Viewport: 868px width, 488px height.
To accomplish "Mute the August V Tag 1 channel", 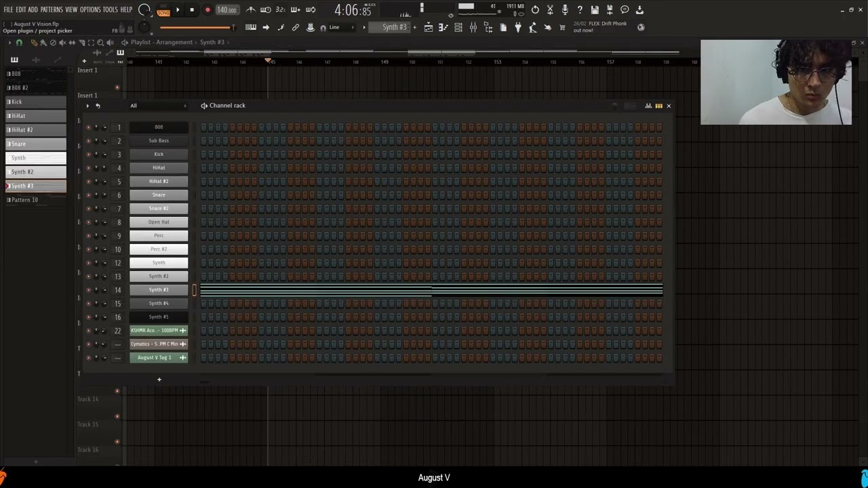I will coord(88,358).
